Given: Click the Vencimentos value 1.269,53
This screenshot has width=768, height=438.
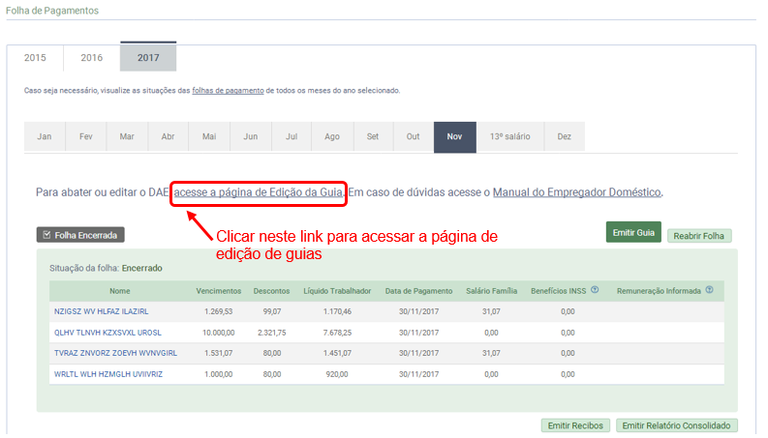Looking at the screenshot, I should (218, 312).
